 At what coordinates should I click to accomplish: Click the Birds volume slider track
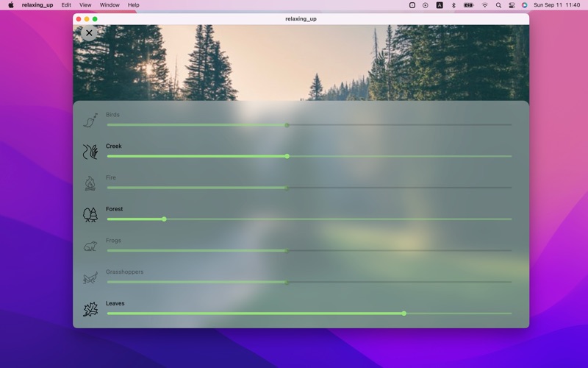[397, 125]
